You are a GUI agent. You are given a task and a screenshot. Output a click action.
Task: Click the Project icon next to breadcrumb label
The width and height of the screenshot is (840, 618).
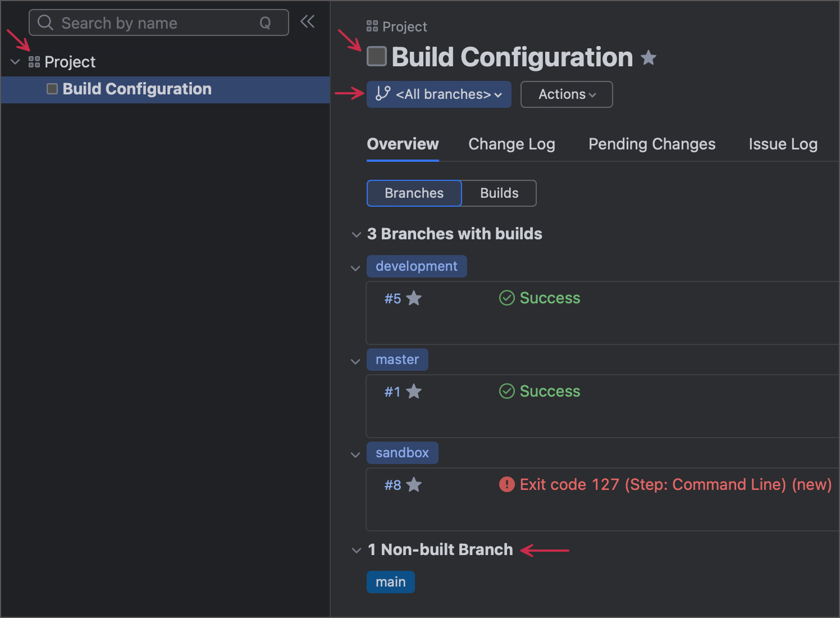[x=371, y=26]
